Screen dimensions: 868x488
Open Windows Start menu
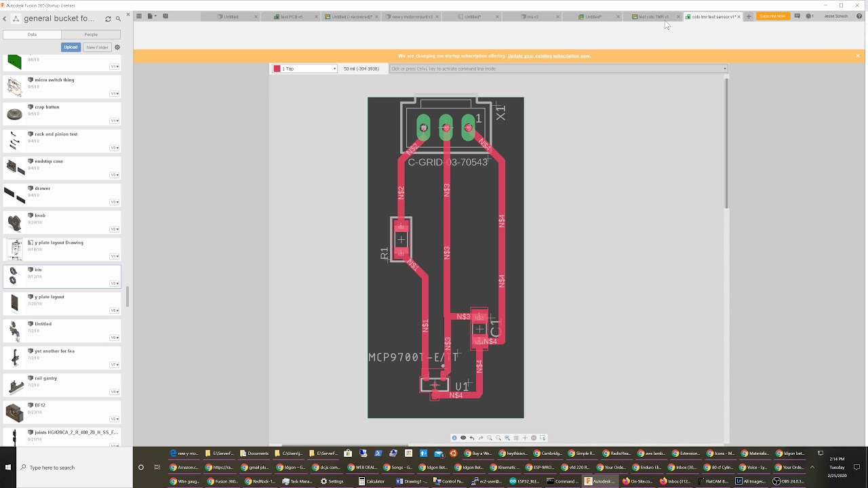8,467
